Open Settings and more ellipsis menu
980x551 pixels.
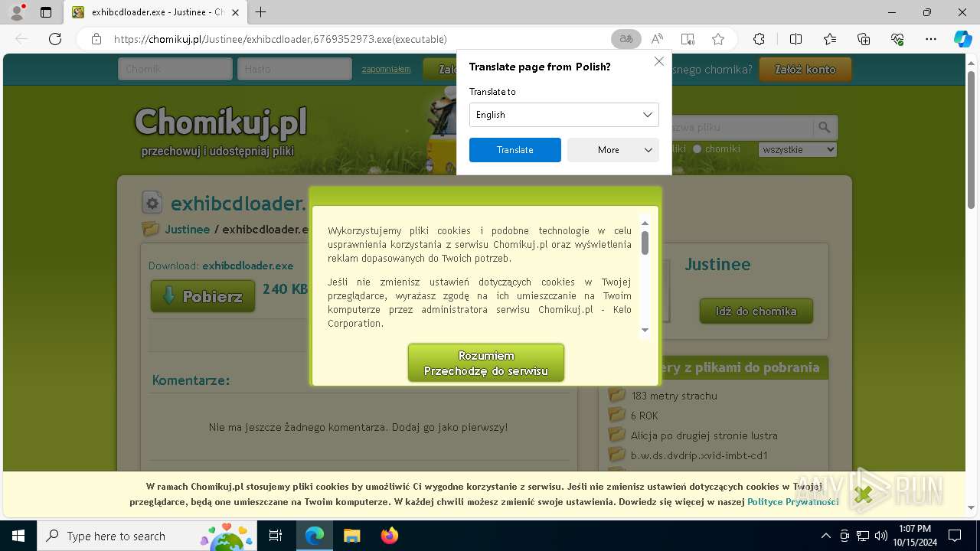pyautogui.click(x=931, y=39)
